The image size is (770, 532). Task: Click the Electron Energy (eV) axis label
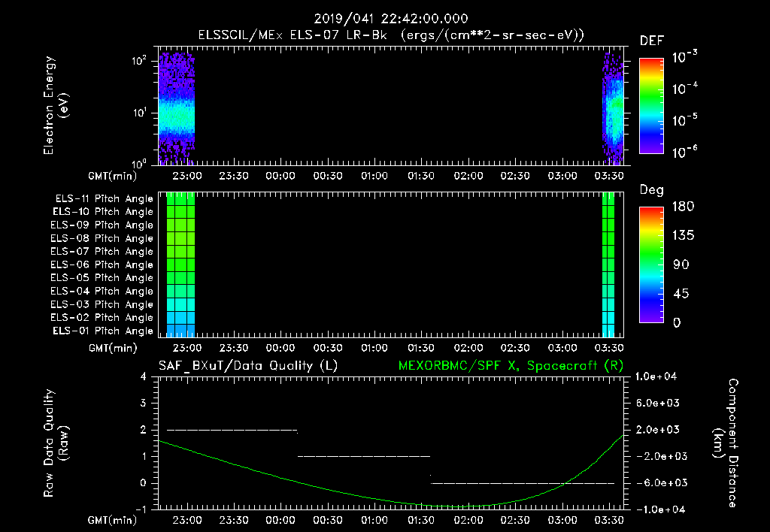point(56,105)
